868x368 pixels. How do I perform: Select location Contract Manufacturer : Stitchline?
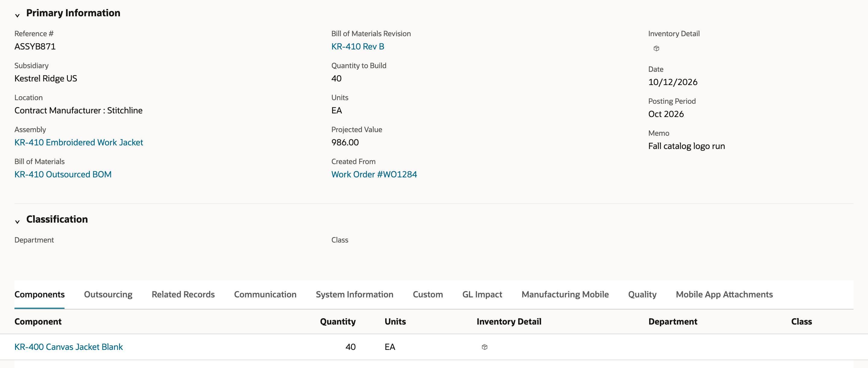78,111
